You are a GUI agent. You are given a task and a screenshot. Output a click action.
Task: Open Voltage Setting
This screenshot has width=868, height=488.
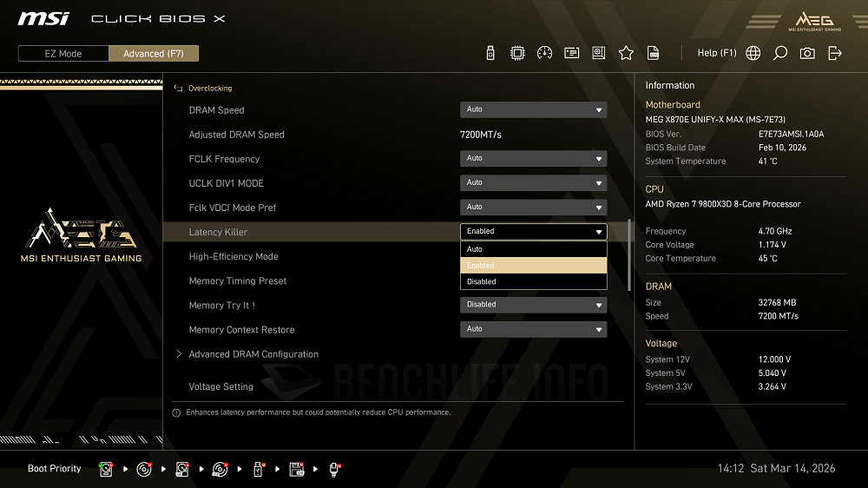(x=220, y=386)
